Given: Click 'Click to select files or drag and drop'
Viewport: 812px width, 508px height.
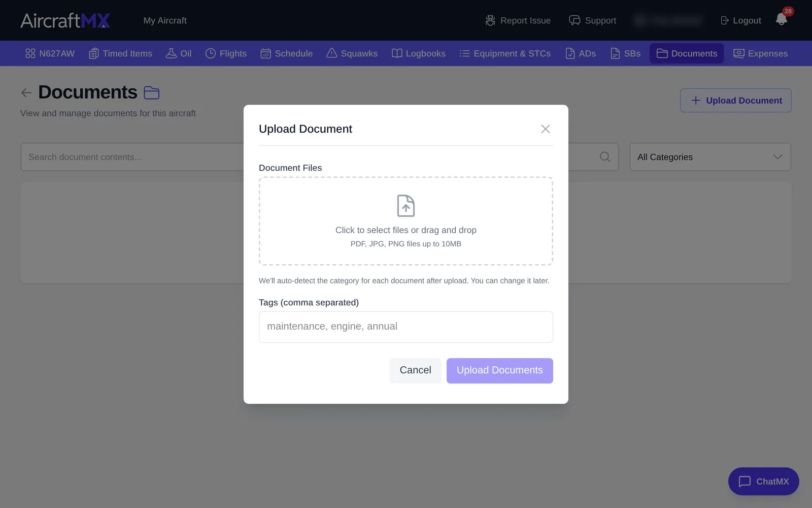Looking at the screenshot, I should (406, 230).
